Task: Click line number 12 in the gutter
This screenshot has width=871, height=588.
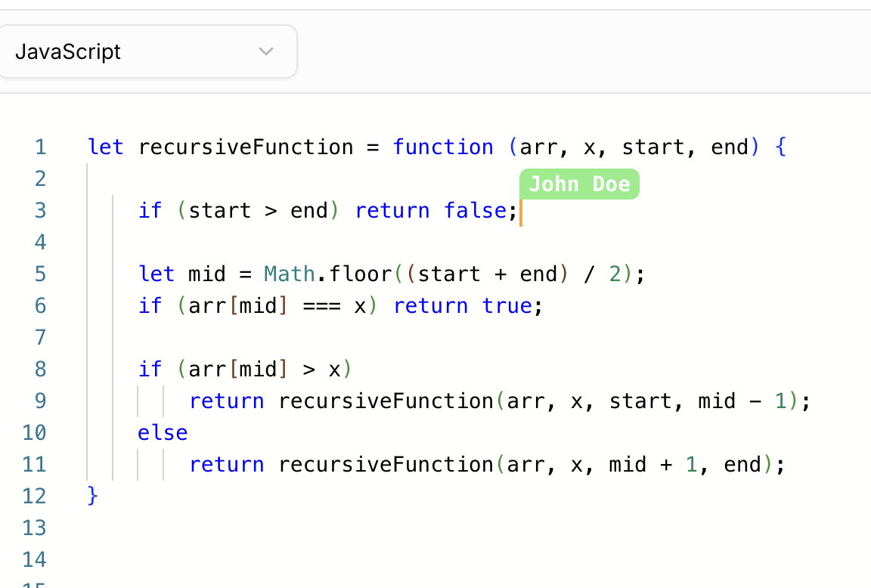Action: 34,496
